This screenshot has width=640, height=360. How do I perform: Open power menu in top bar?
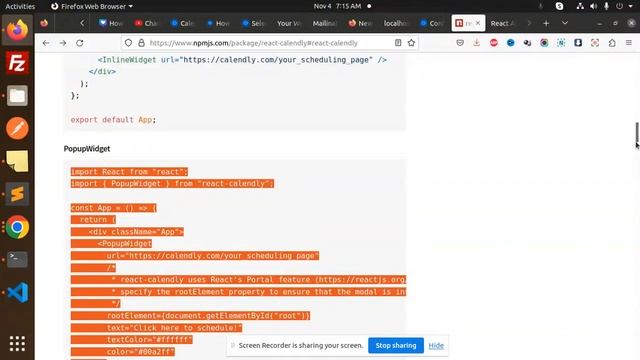pyautogui.click(x=620, y=6)
